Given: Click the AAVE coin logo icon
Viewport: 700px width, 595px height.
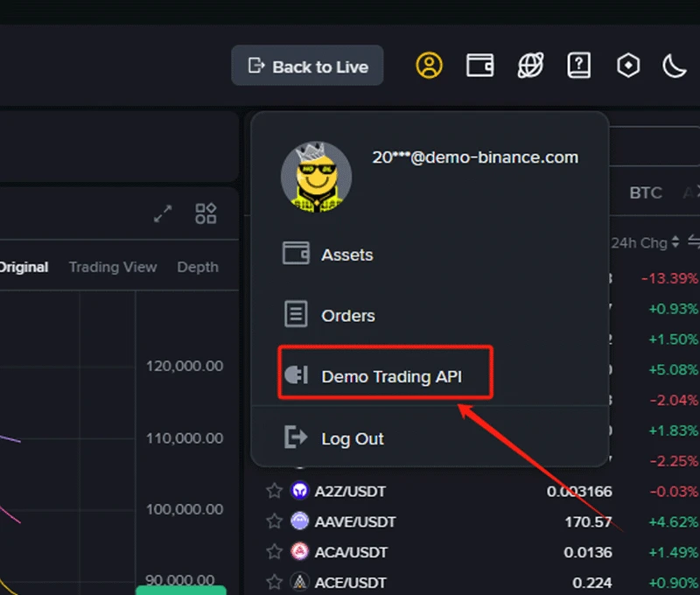Looking at the screenshot, I should click(299, 521).
